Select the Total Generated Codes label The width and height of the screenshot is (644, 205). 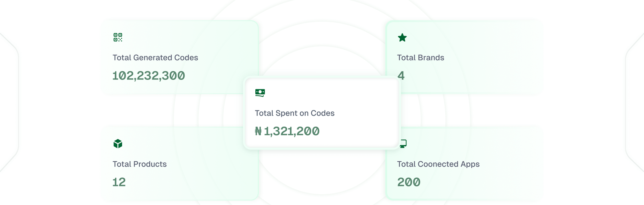point(155,58)
